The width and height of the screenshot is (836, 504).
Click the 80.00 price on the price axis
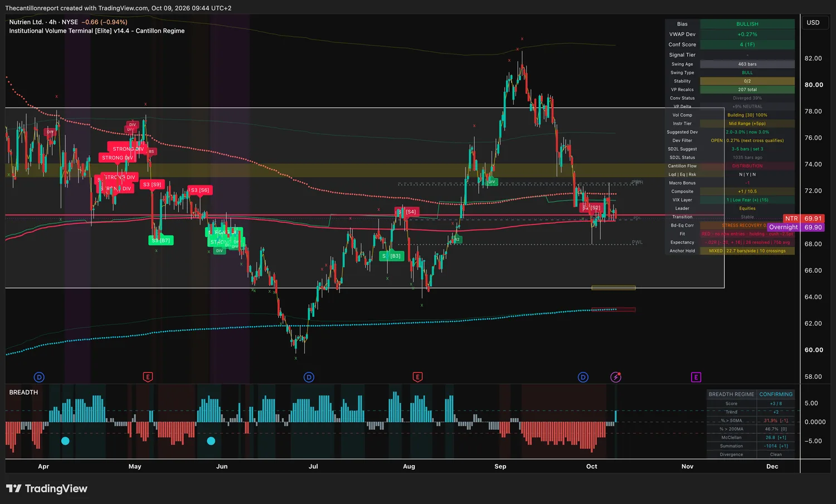tap(814, 85)
